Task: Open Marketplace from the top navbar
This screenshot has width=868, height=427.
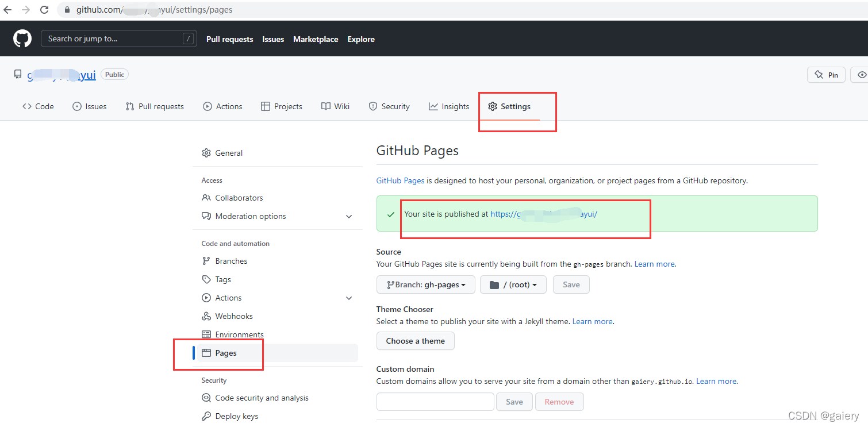Action: [x=316, y=39]
